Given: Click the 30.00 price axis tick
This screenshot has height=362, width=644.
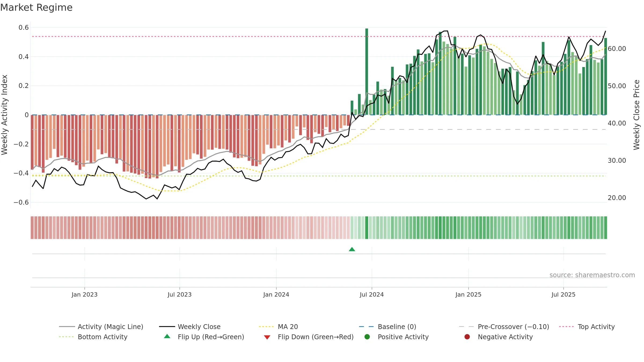Looking at the screenshot, I should 617,161.
